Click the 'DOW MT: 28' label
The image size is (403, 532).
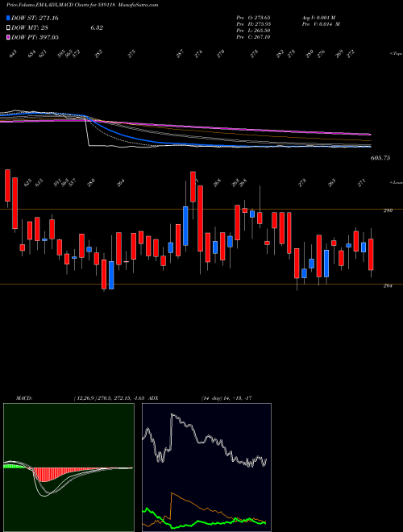[31, 28]
